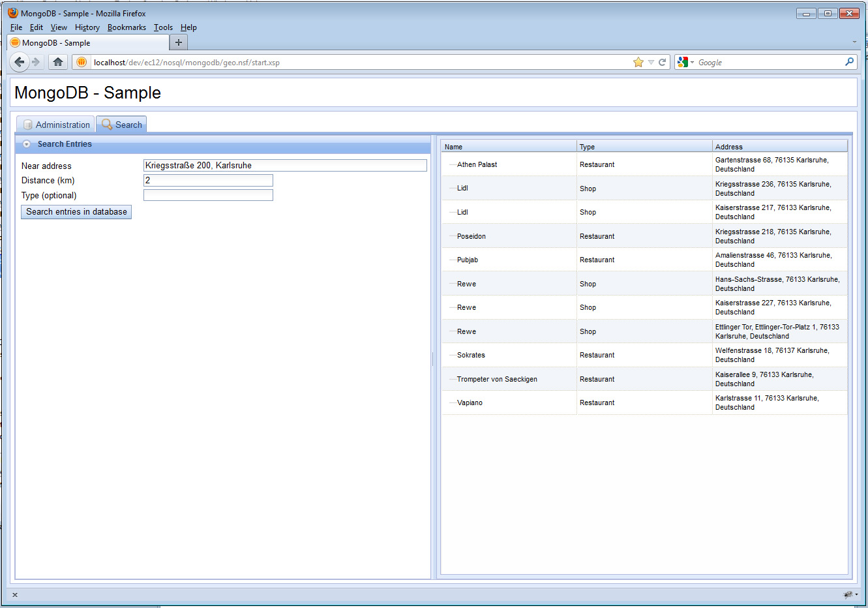868x608 pixels.
Task: Click the Forward navigation arrow
Action: (37, 62)
